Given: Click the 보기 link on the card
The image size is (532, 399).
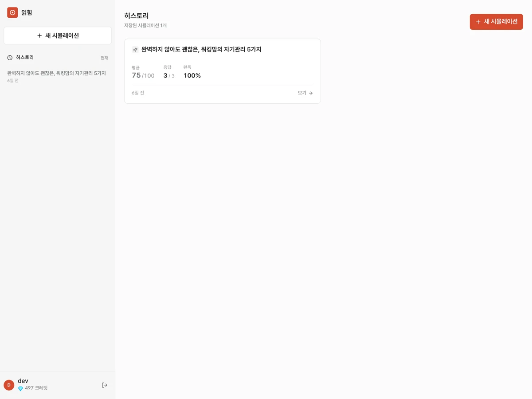Looking at the screenshot, I should (305, 93).
